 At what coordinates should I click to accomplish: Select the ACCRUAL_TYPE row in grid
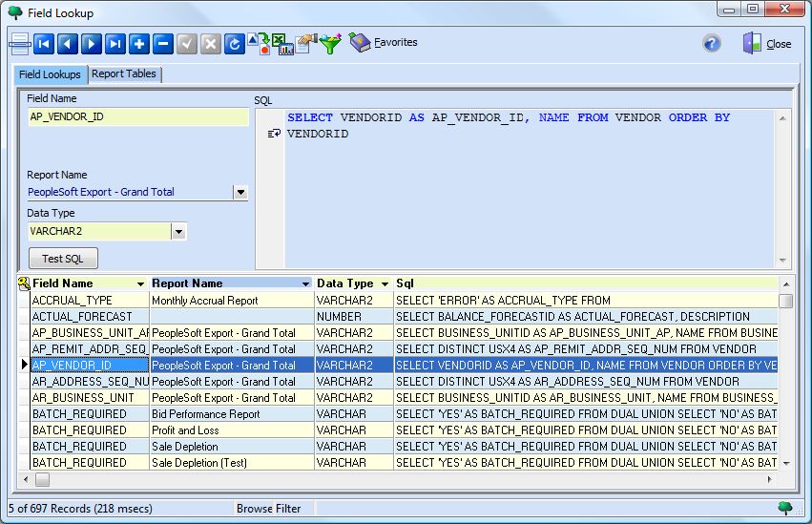pos(86,301)
